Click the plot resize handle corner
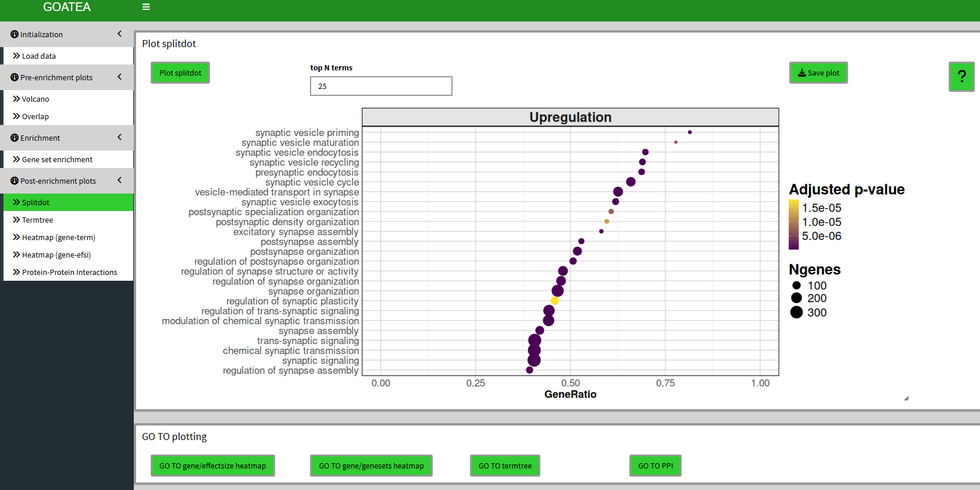Screen dimensions: 980x490 pos(906,398)
